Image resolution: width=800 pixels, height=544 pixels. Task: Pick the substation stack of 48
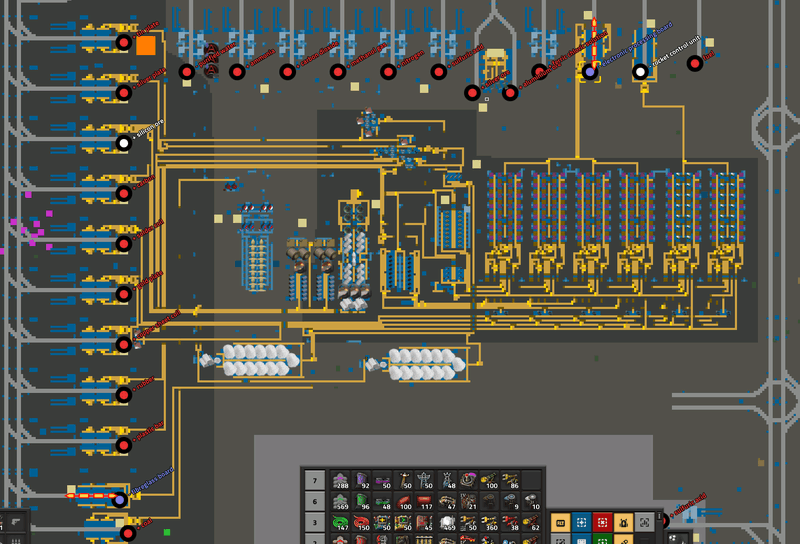[x=446, y=480]
